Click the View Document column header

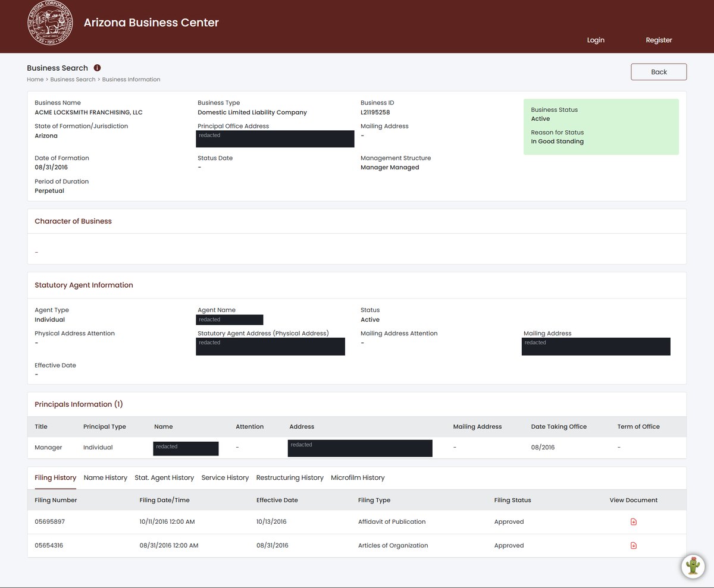(634, 500)
